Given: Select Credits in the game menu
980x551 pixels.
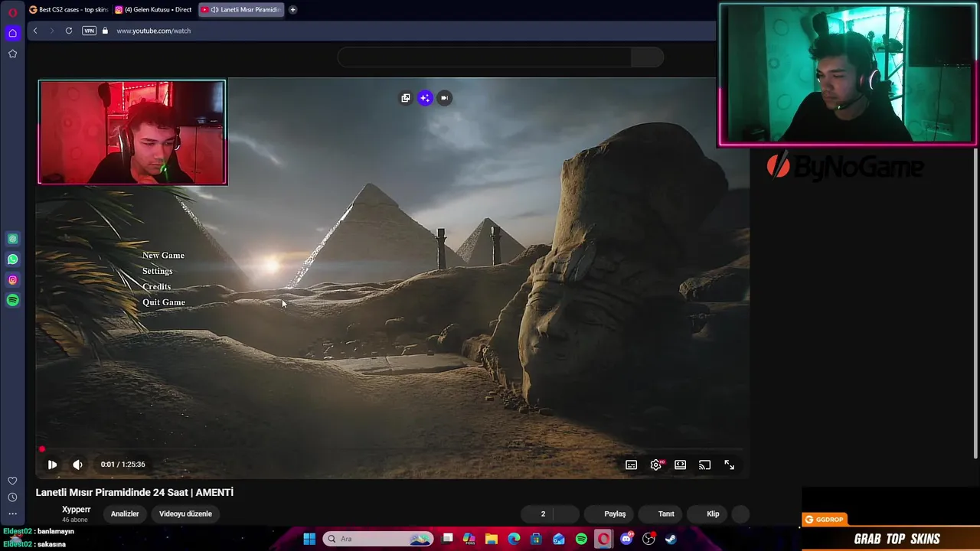Looking at the screenshot, I should coord(156,287).
